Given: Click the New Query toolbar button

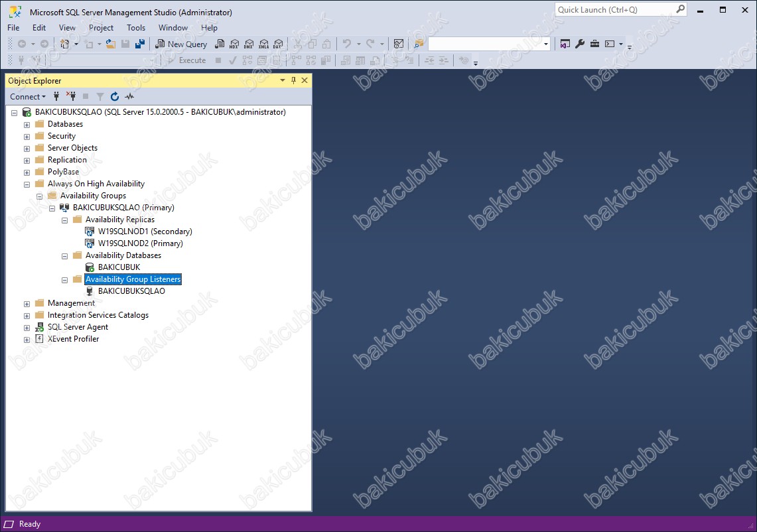Looking at the screenshot, I should pyautogui.click(x=181, y=44).
